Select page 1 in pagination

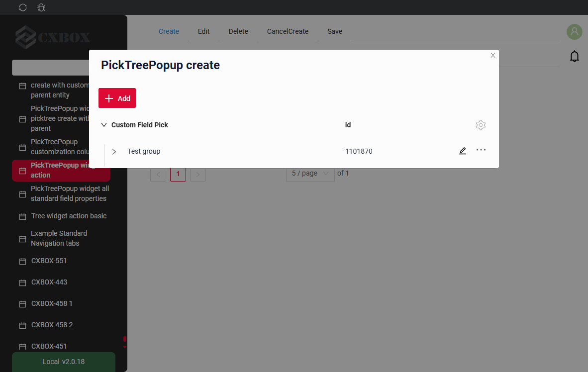coord(178,174)
